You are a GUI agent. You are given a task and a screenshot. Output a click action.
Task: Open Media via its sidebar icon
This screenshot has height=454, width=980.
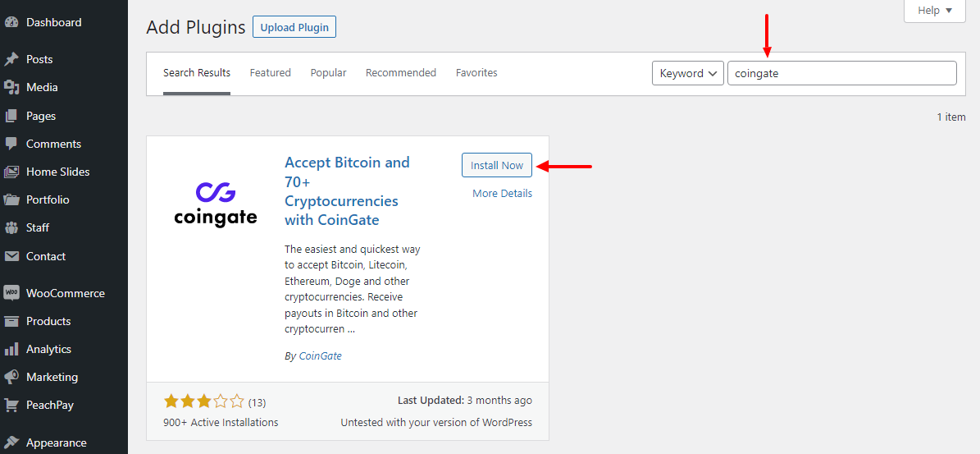click(x=11, y=87)
